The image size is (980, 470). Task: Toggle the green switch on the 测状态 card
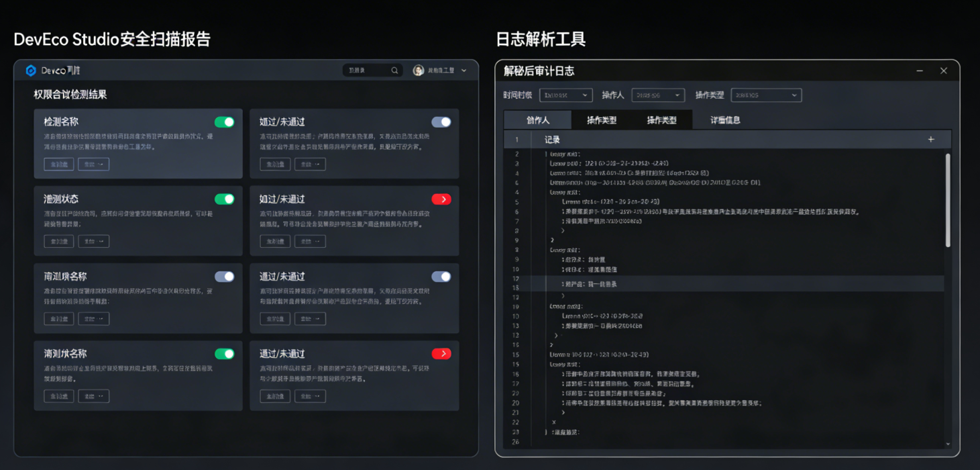tap(225, 199)
